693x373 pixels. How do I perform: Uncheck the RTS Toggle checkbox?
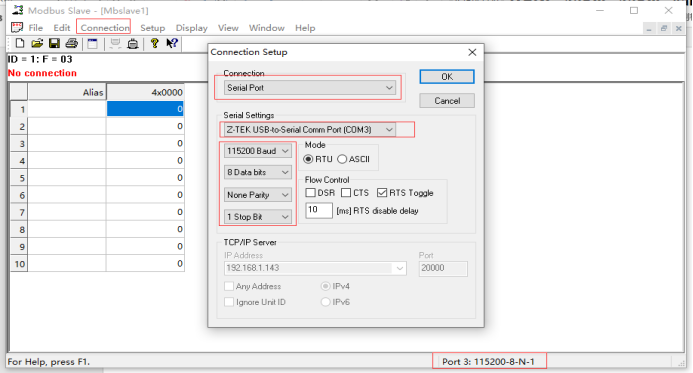(382, 193)
